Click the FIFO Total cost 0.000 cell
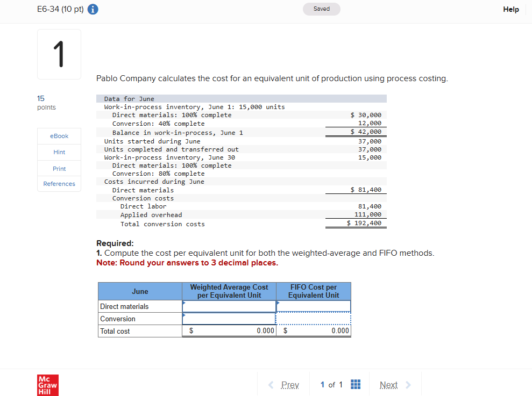Image resolution: width=532 pixels, height=396 pixels. [x=314, y=330]
